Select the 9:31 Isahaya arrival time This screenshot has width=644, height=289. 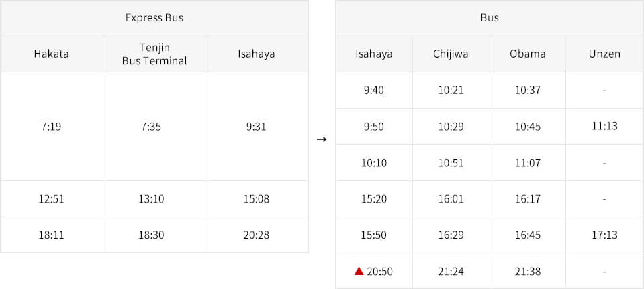click(257, 127)
